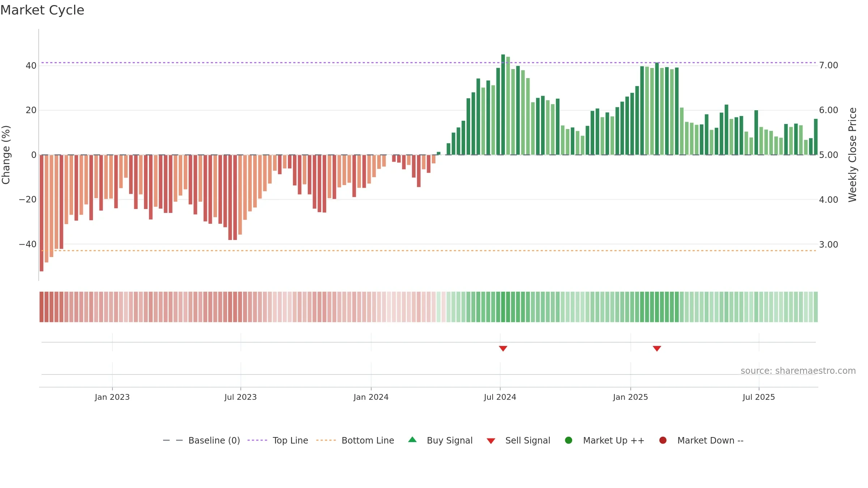
Task: Click the 6.00 price axis value
Action: point(829,110)
